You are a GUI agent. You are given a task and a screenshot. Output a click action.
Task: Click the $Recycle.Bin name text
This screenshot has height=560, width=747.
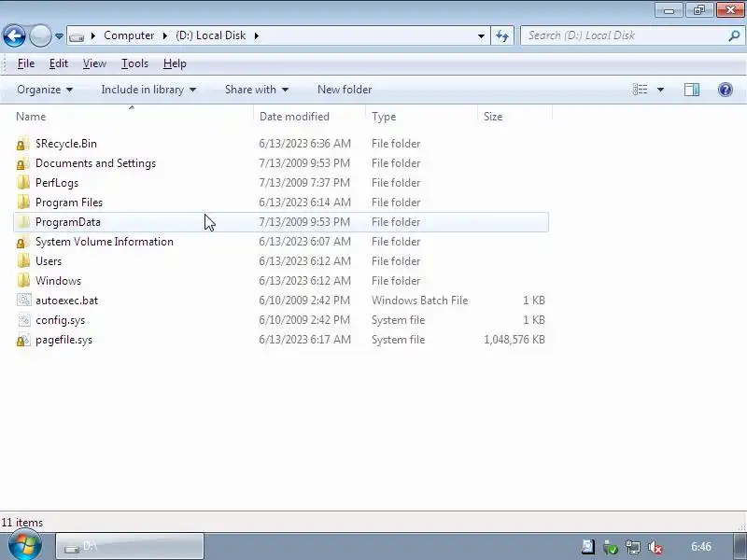(66, 144)
